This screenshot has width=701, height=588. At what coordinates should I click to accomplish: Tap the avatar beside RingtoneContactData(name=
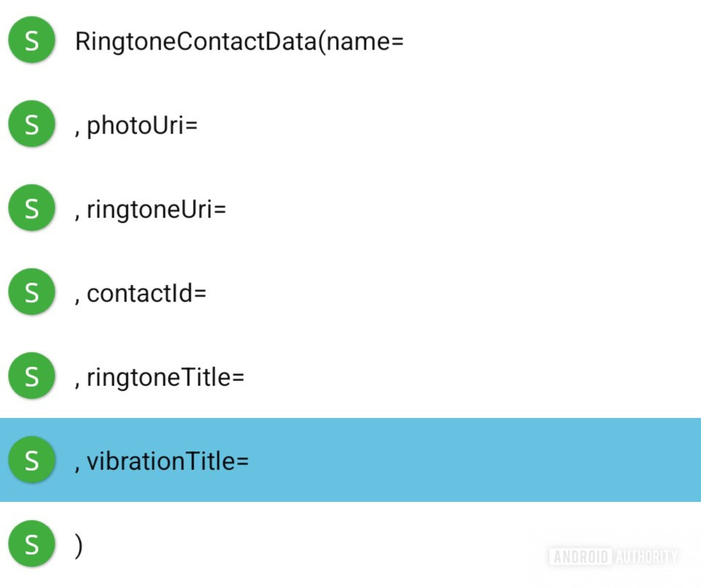tap(31, 42)
